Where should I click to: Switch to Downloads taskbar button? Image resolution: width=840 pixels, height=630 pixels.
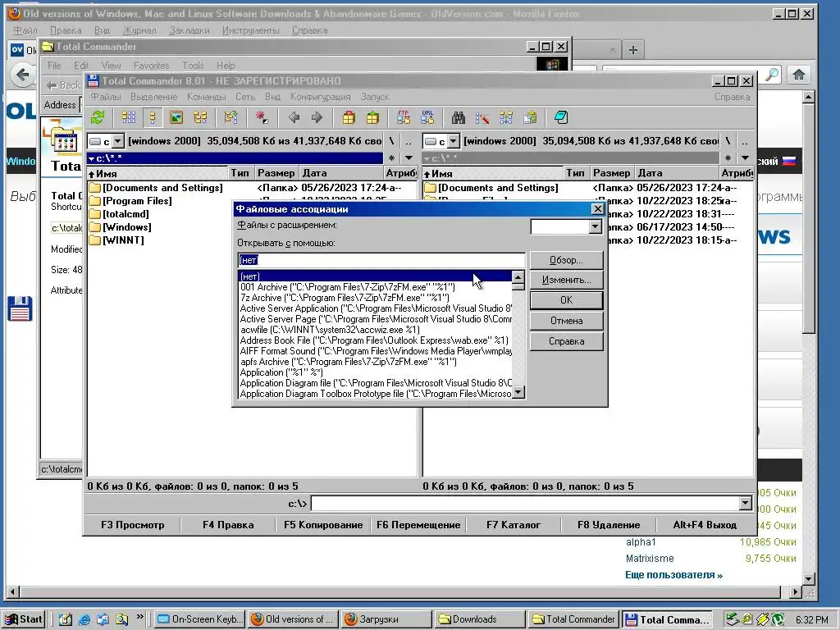[x=479, y=619]
